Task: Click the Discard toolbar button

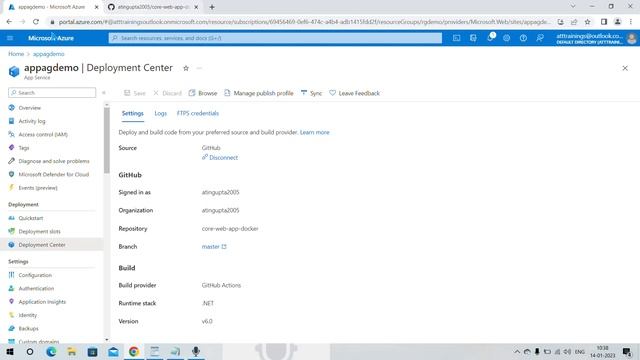Action: pyautogui.click(x=167, y=93)
